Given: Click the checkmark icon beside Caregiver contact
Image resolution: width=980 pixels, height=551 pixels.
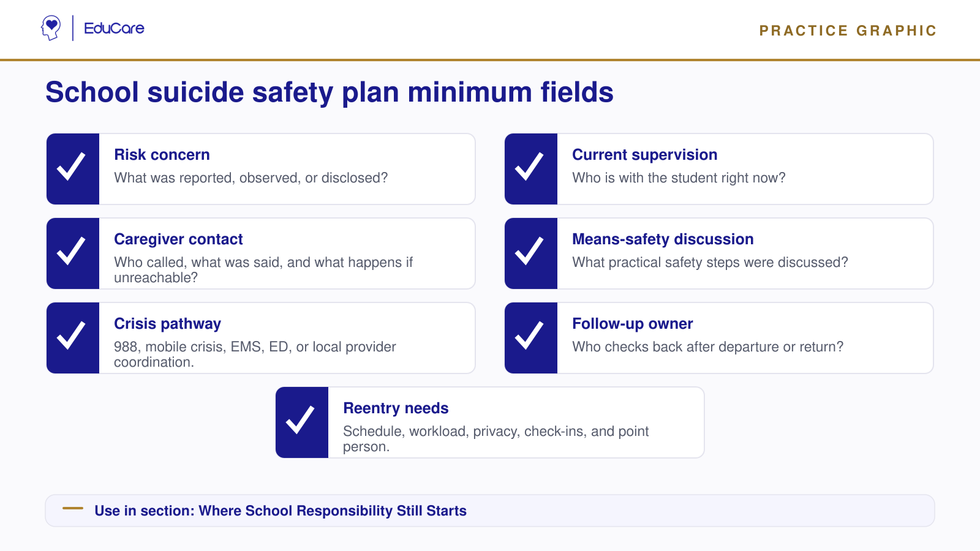Looking at the screenshot, I should (71, 251).
